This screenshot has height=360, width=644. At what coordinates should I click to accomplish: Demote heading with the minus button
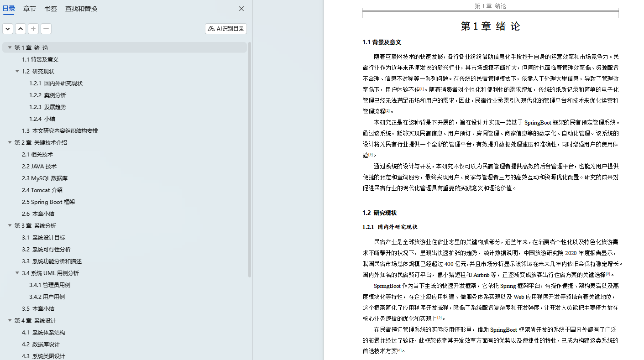(x=46, y=29)
